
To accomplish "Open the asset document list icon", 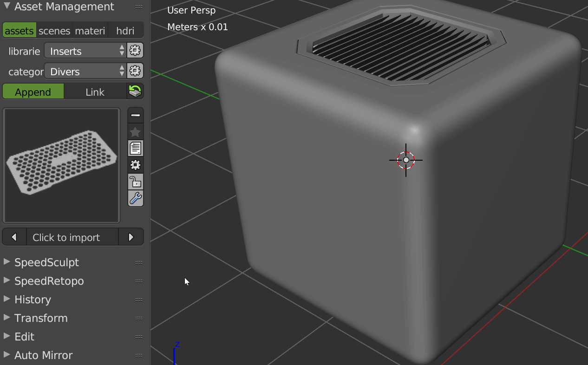I will (136, 149).
